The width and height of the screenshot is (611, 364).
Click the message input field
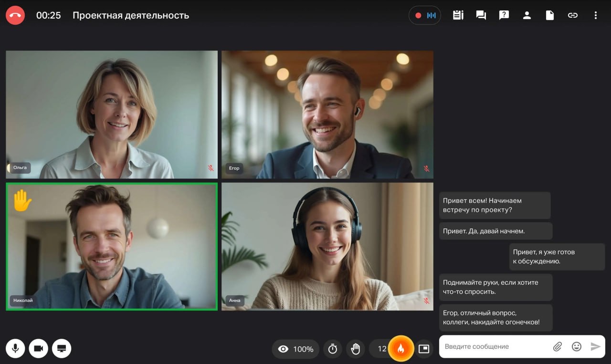coord(495,347)
